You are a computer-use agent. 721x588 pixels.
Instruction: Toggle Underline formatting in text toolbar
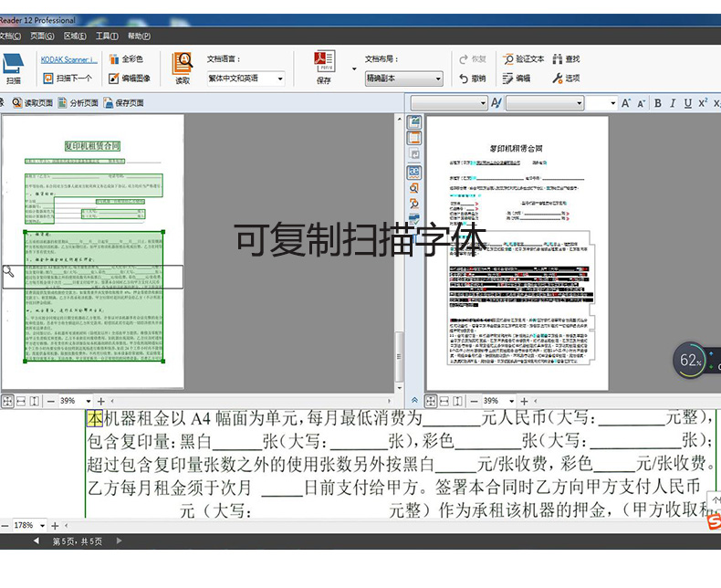point(686,103)
